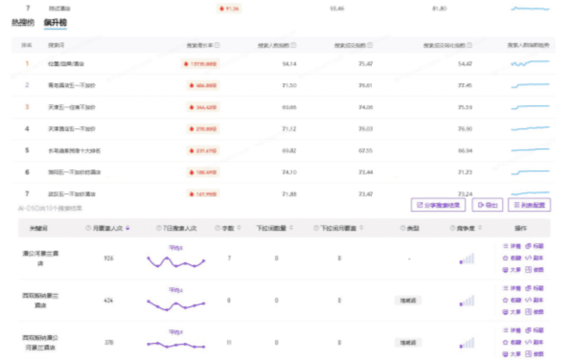Click the star favorite icon in the third keyword row

click(505, 342)
